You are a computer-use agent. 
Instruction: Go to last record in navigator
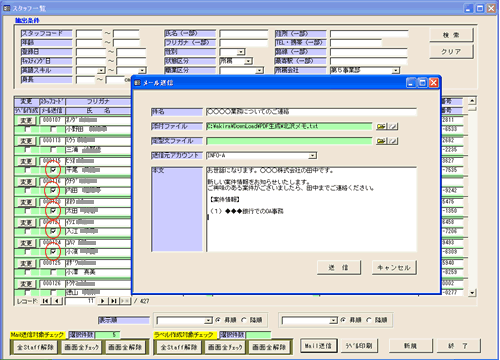(x=114, y=301)
